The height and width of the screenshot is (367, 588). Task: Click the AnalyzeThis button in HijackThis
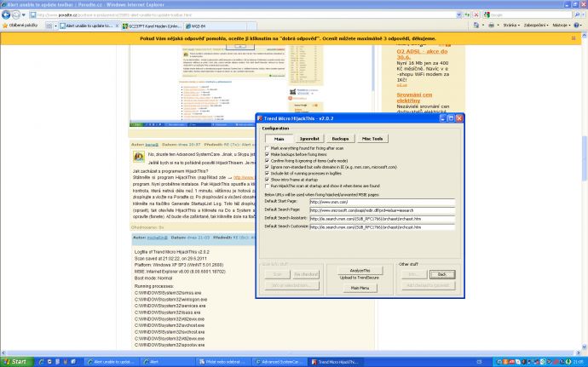click(360, 270)
